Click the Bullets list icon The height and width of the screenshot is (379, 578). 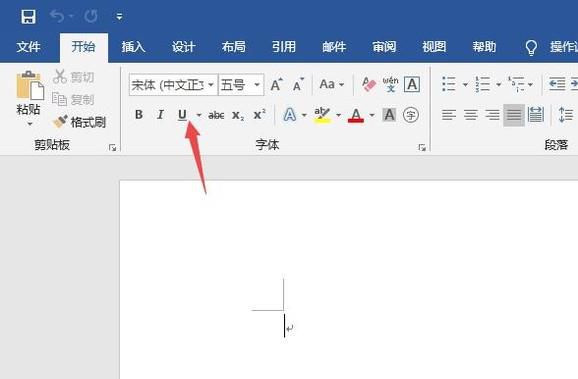(x=449, y=84)
